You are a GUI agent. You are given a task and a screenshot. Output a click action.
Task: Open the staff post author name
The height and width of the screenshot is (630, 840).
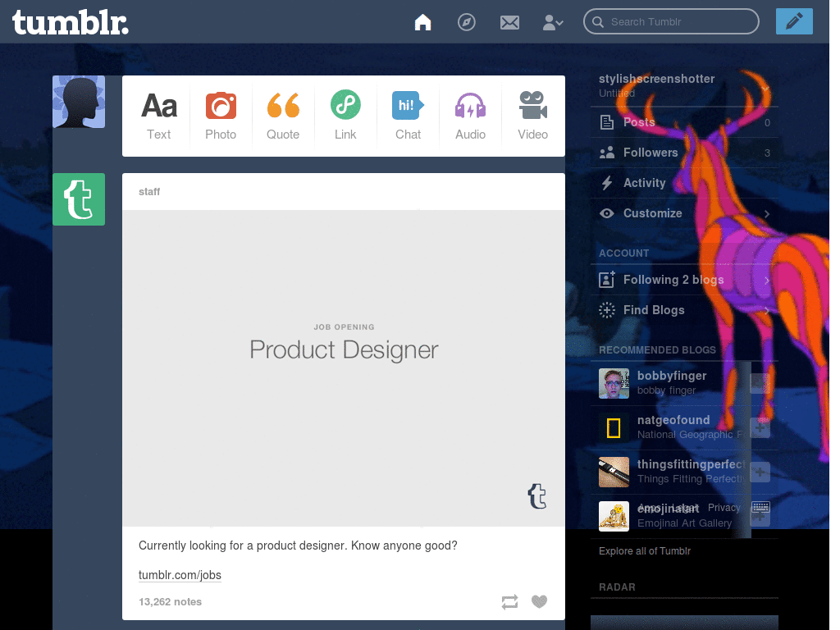click(149, 192)
